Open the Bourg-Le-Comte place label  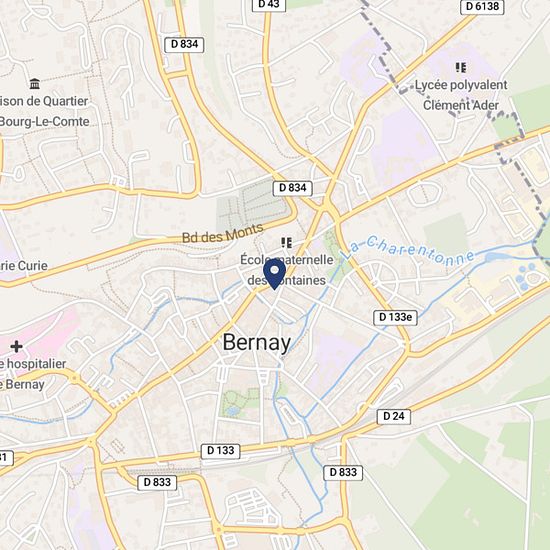click(x=44, y=122)
